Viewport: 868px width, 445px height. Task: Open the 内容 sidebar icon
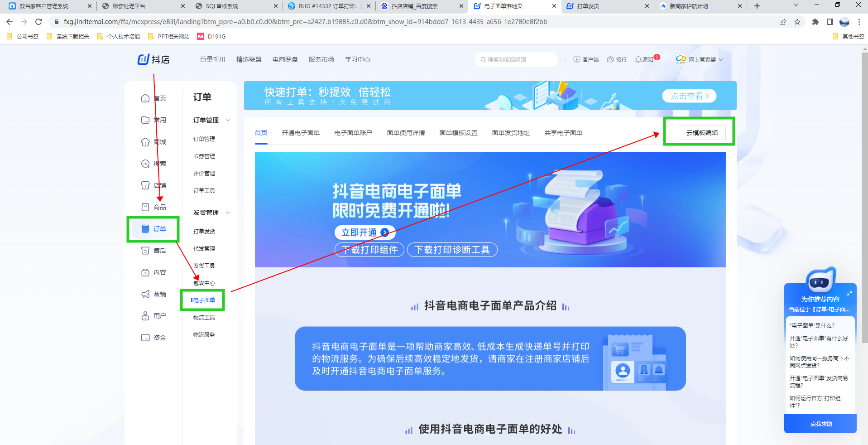click(145, 272)
